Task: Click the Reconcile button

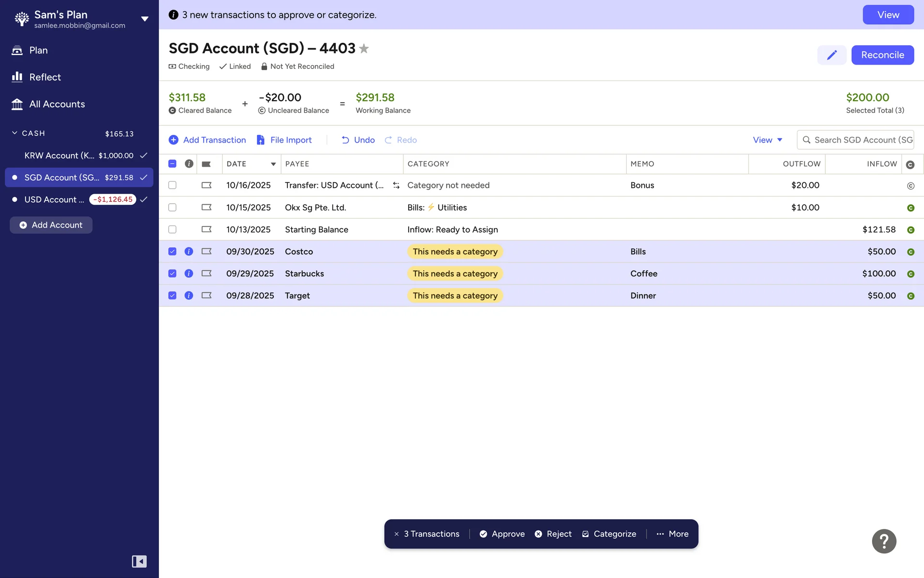Action: (x=882, y=55)
